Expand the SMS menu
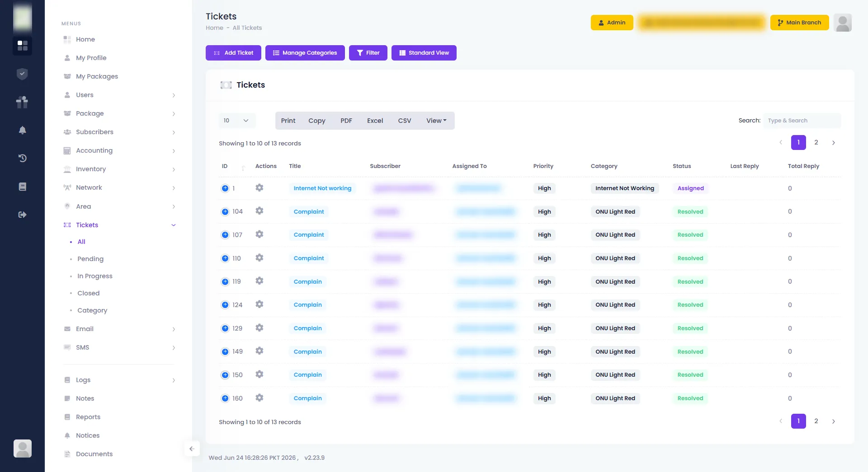Screen dimensions: 868x472 coord(119,347)
